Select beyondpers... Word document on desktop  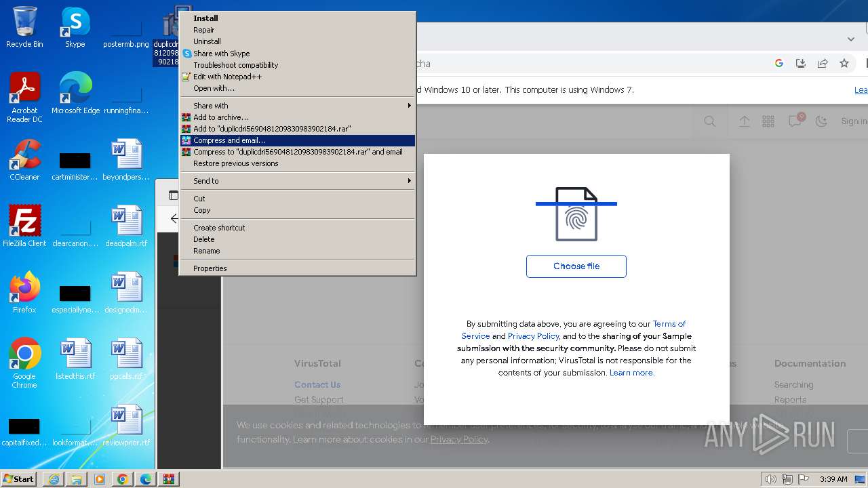tap(126, 160)
